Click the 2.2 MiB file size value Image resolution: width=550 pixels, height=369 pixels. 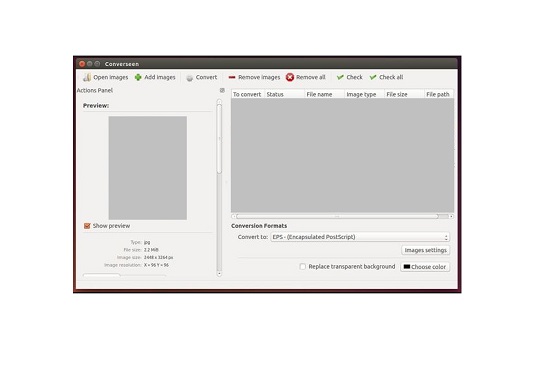click(151, 250)
